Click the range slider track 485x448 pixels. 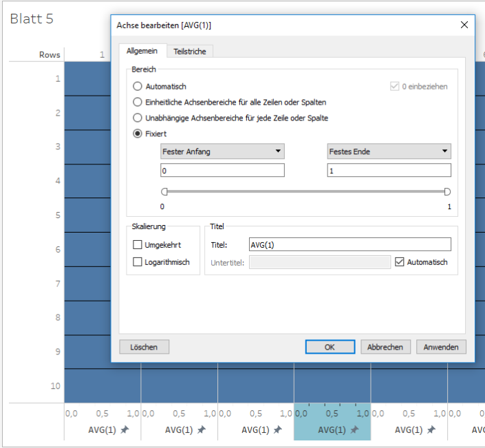(305, 192)
